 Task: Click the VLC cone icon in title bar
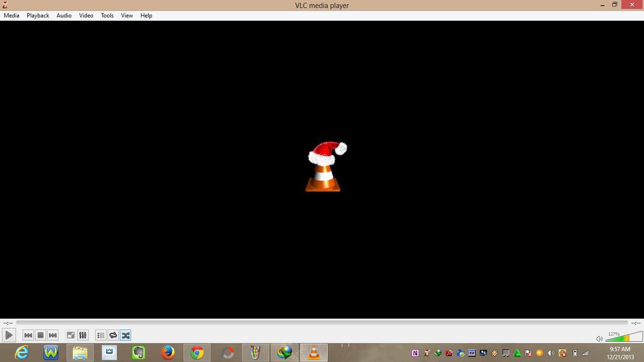tap(5, 5)
